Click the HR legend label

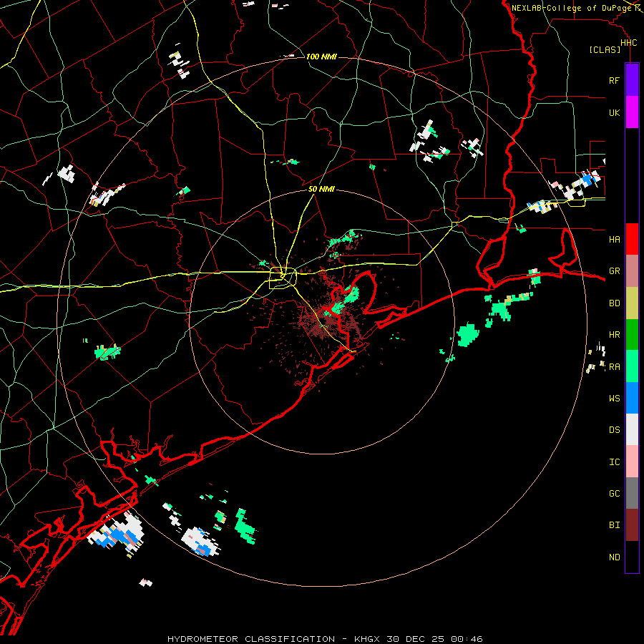pos(614,335)
